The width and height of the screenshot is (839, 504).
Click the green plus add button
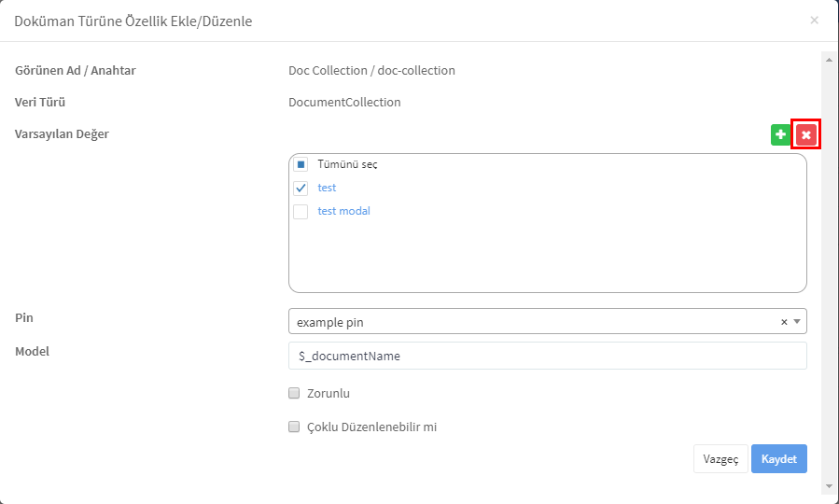(781, 134)
